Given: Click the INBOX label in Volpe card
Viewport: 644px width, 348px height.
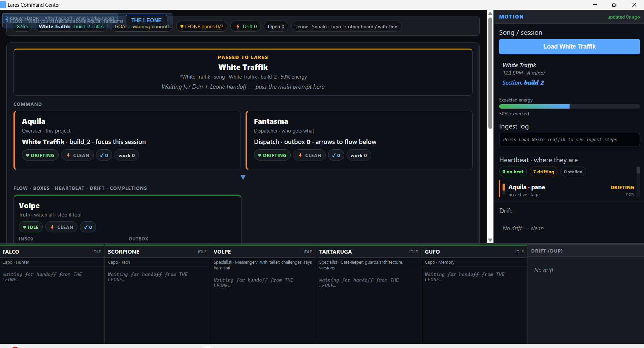Looking at the screenshot, I should [x=26, y=239].
